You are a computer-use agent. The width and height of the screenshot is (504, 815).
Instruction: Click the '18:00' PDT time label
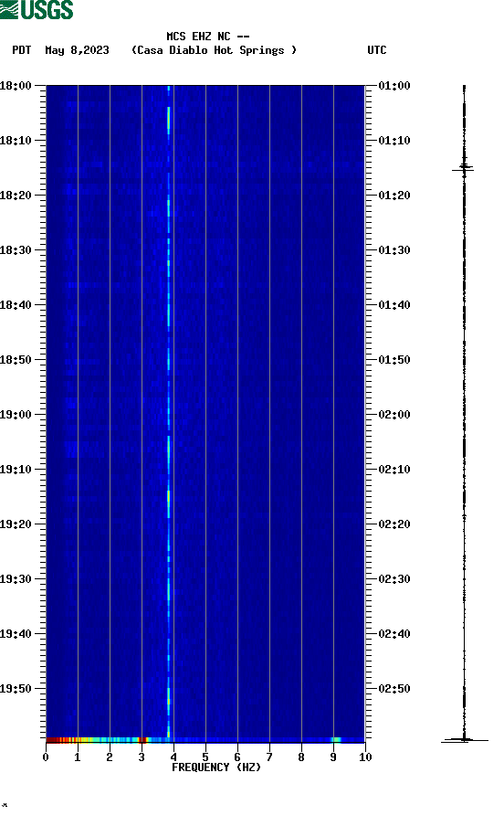pyautogui.click(x=16, y=85)
